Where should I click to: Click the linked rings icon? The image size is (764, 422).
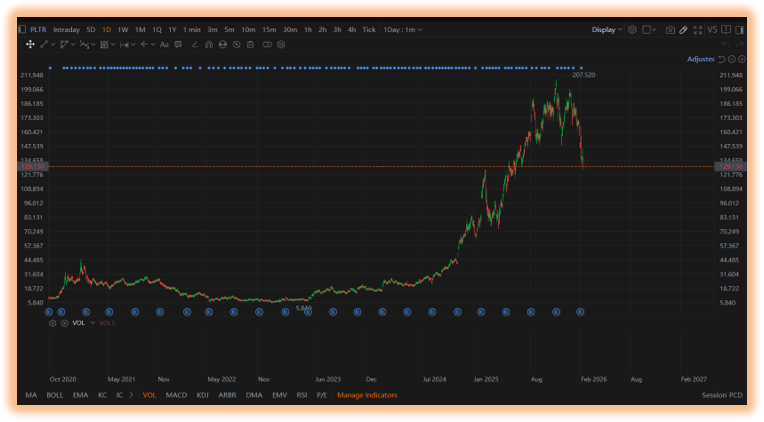(x=267, y=44)
